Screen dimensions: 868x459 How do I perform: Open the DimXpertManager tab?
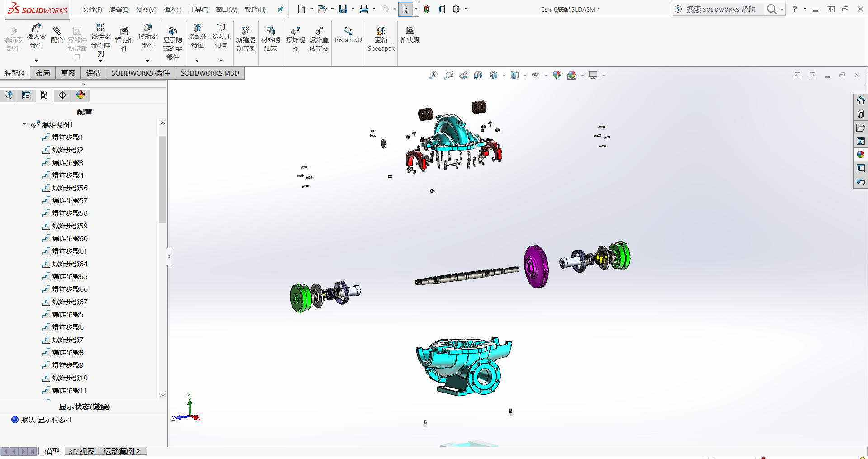pyautogui.click(x=62, y=95)
